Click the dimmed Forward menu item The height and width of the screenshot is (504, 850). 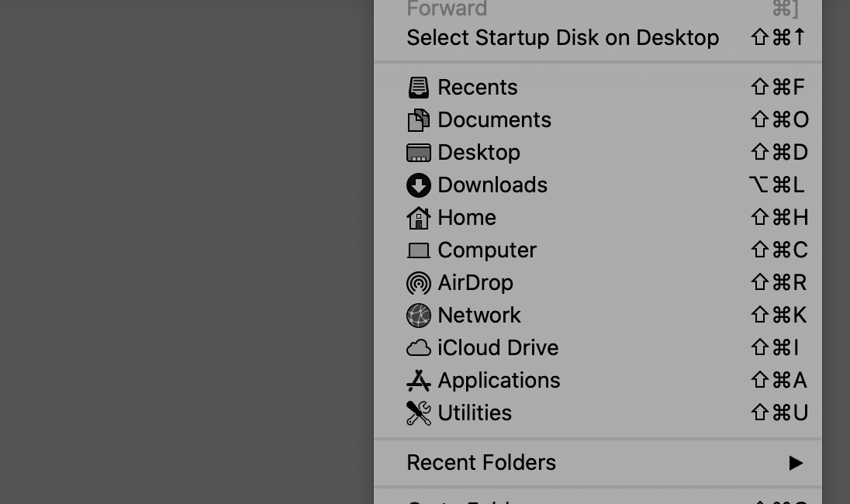point(598,9)
